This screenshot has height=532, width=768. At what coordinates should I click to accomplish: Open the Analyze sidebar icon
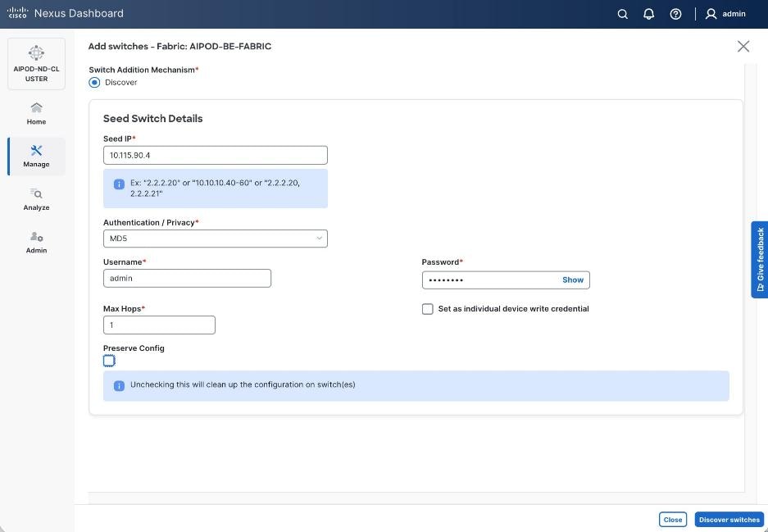point(36,199)
